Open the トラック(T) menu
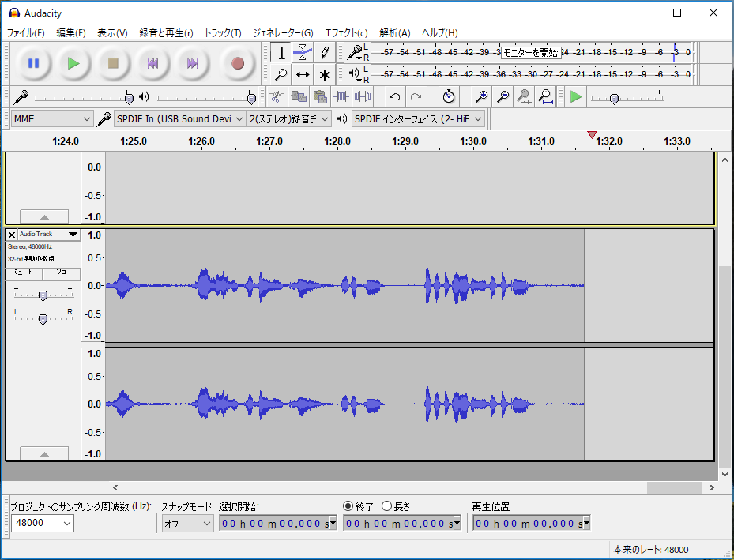The height and width of the screenshot is (560, 734). pos(223,32)
